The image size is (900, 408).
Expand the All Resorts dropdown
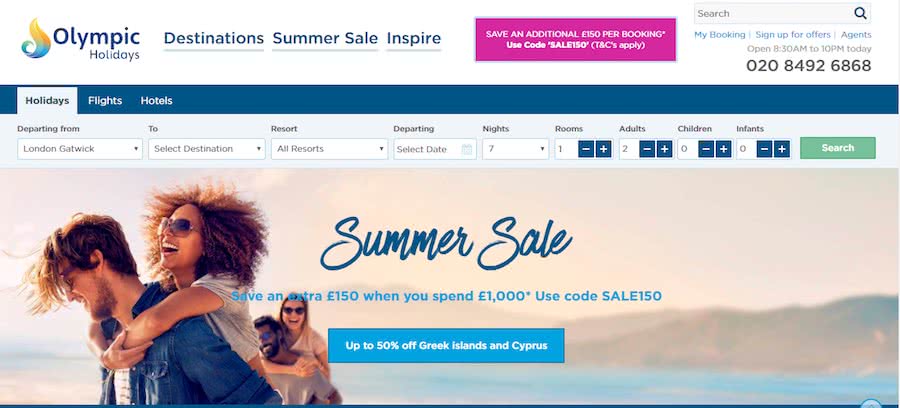click(x=329, y=149)
